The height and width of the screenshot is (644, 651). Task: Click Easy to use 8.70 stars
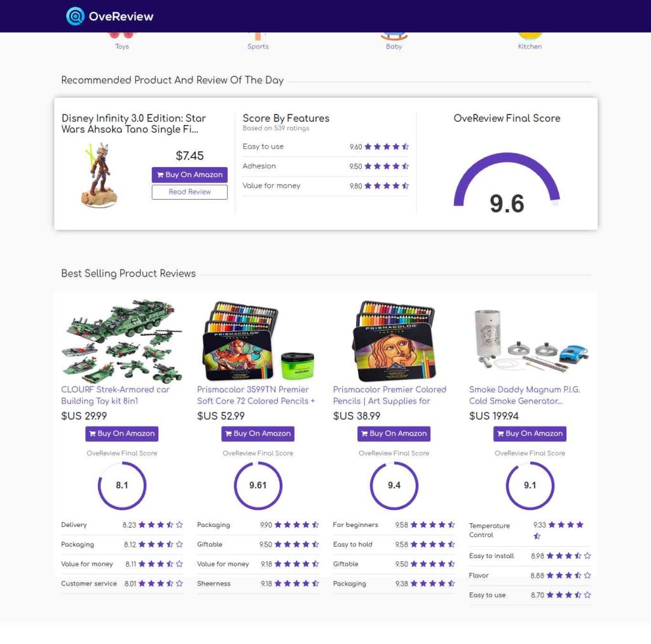click(x=568, y=595)
